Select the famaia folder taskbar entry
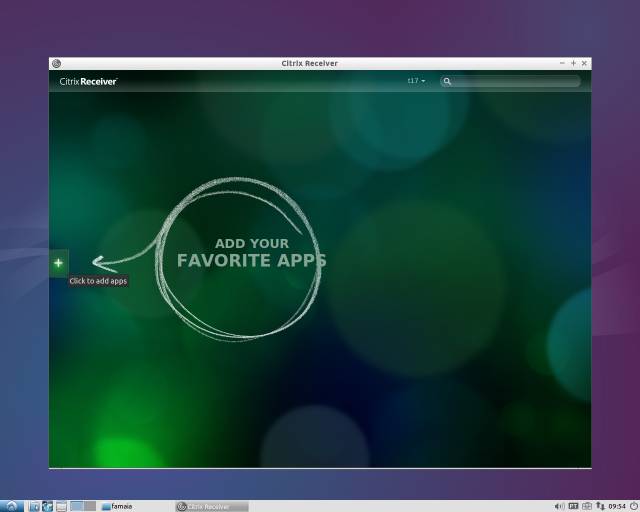 (117, 506)
